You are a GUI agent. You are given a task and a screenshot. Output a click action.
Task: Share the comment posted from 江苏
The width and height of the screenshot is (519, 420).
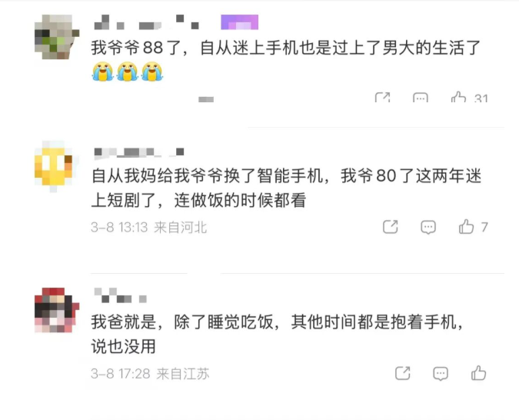point(402,373)
